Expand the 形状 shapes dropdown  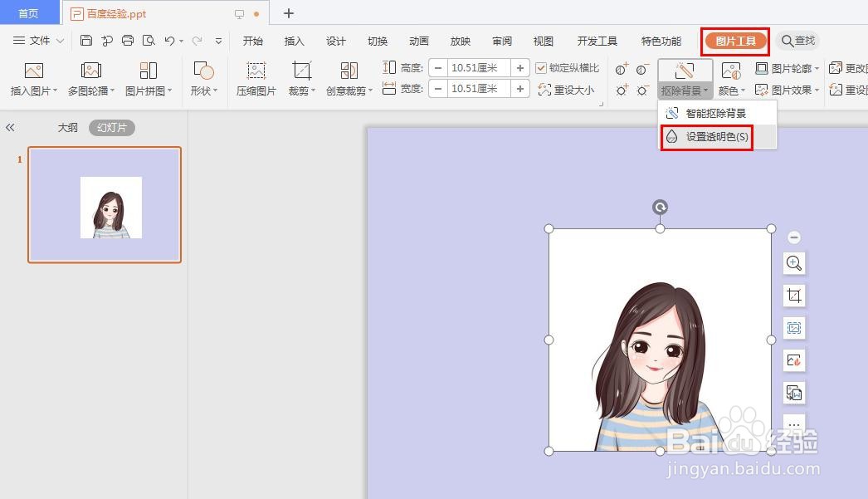pyautogui.click(x=205, y=78)
